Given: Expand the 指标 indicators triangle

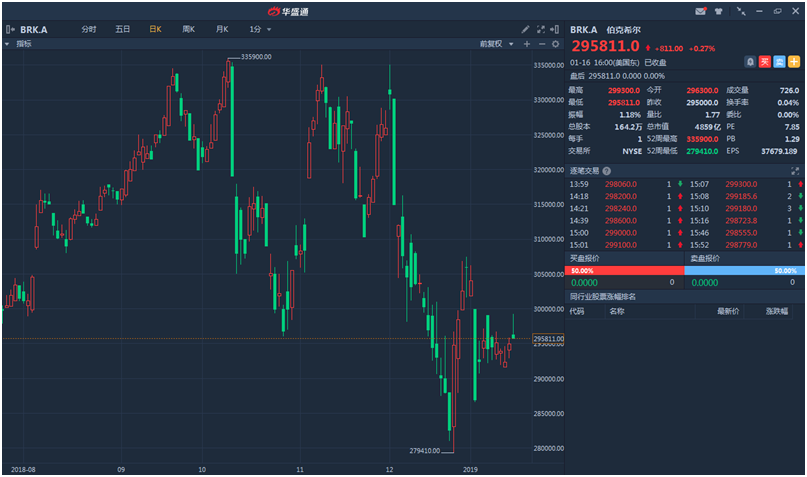Looking at the screenshot, I should pyautogui.click(x=7, y=44).
